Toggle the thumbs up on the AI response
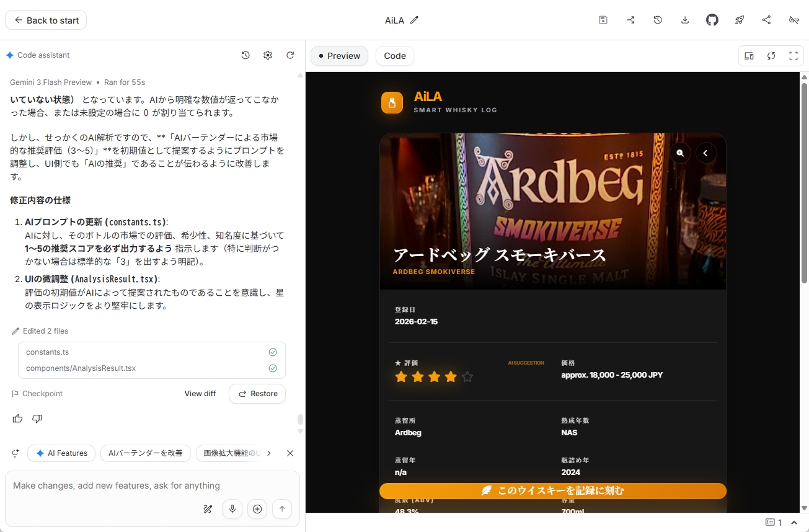The height and width of the screenshot is (532, 809). 17,419
